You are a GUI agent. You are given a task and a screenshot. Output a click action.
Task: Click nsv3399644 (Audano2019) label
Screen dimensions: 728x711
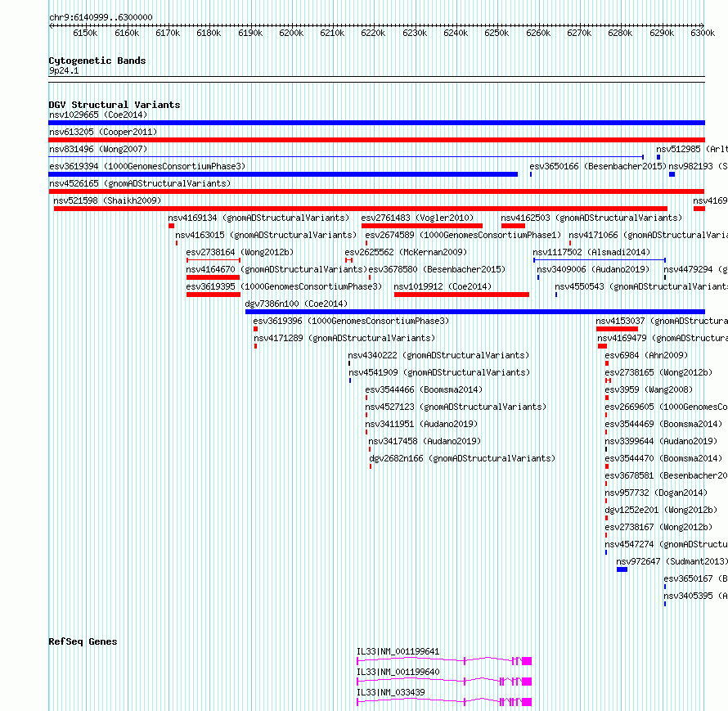pos(661,441)
